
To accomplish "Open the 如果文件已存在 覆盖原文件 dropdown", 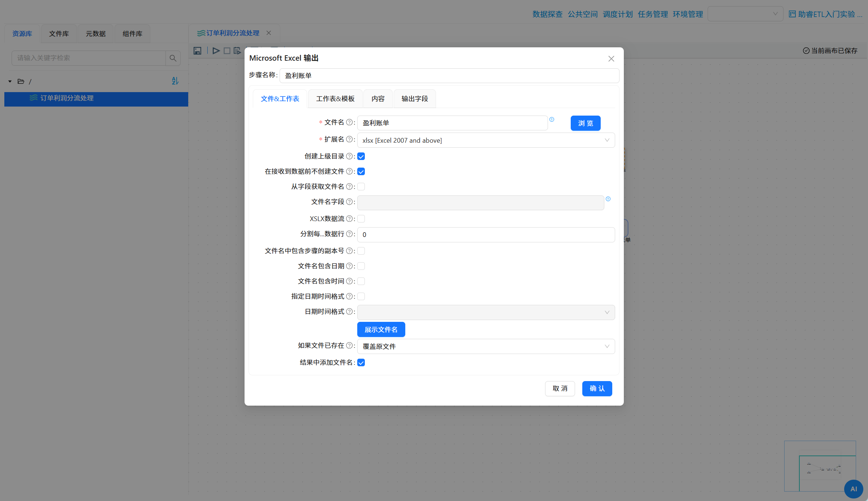I will 486,346.
